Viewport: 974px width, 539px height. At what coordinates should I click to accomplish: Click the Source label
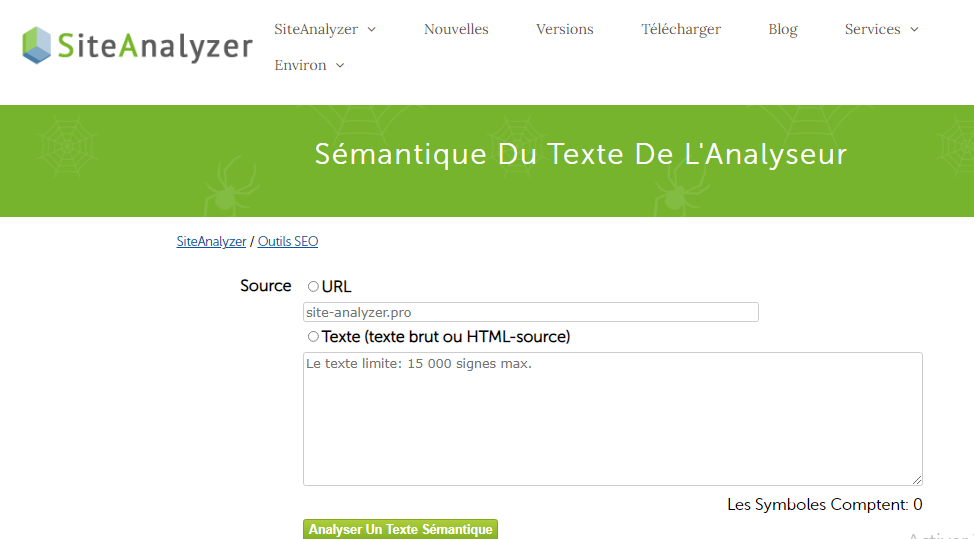(265, 286)
